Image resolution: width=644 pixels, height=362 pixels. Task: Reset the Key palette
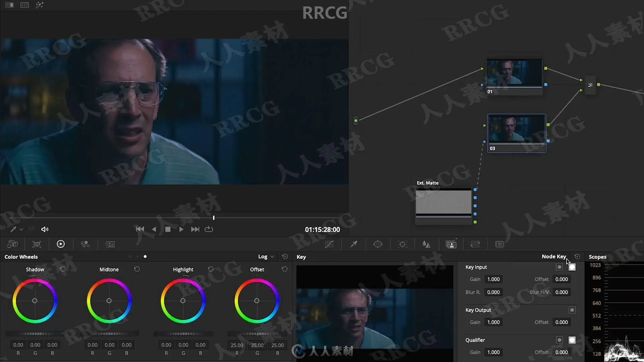coord(577,256)
